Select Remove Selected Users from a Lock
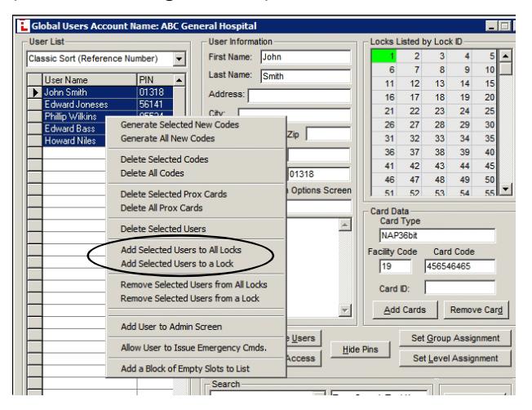This screenshot has height=410, width=532. (190, 298)
